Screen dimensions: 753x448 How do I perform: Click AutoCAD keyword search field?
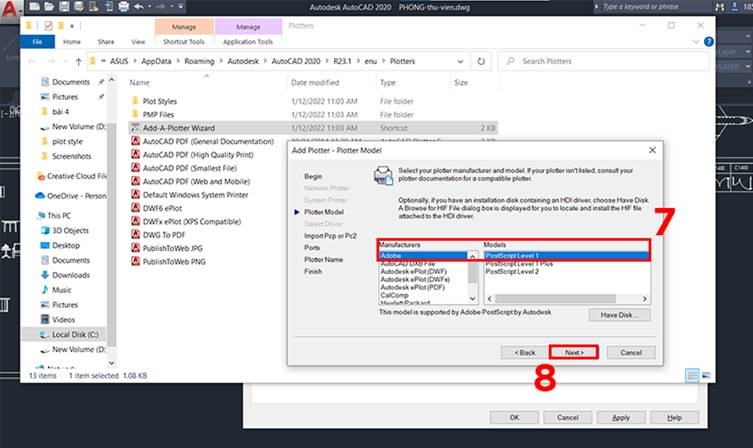point(648,7)
